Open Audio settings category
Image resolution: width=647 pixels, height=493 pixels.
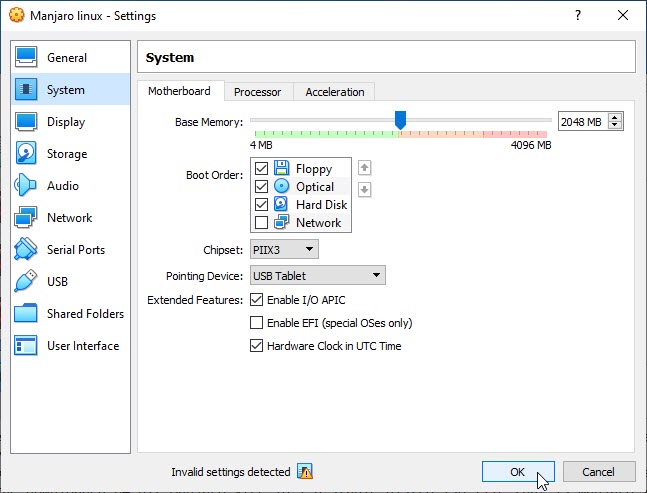[x=71, y=186]
